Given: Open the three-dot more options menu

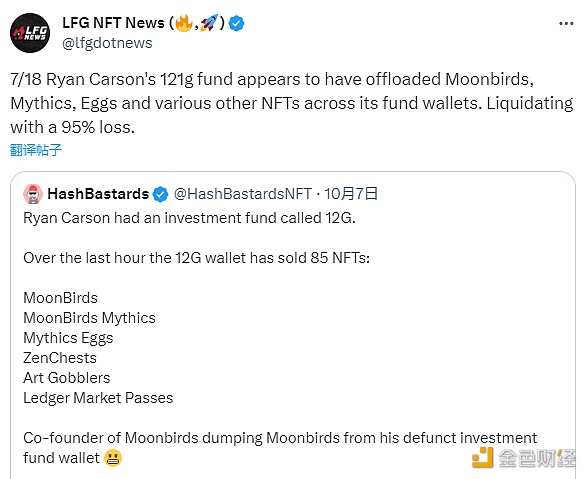Looking at the screenshot, I should [566, 24].
